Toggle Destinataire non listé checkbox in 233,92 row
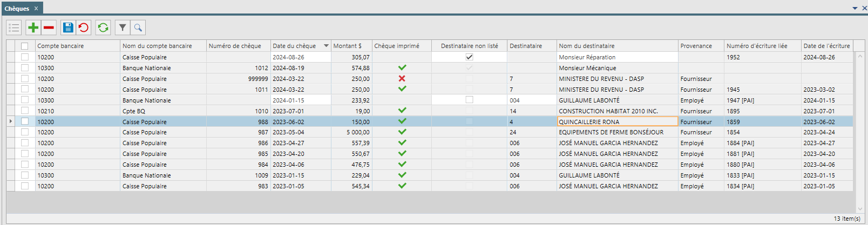The image size is (868, 225). [x=469, y=100]
